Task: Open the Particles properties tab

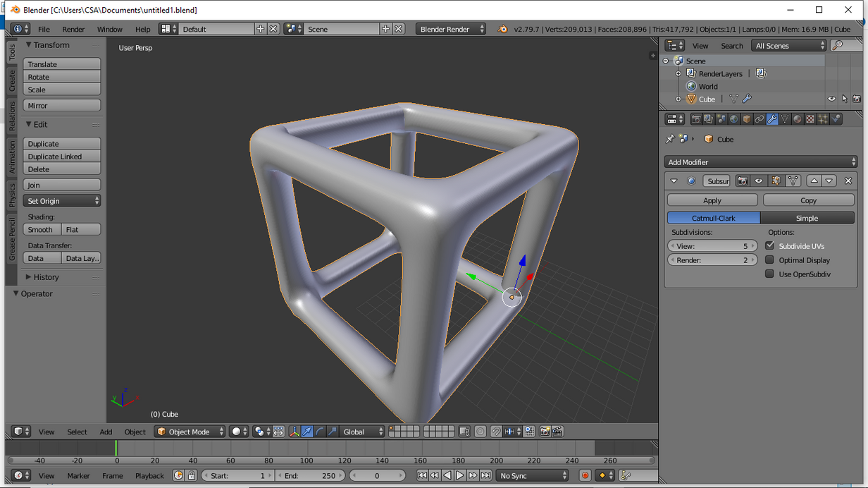Action: coord(823,119)
